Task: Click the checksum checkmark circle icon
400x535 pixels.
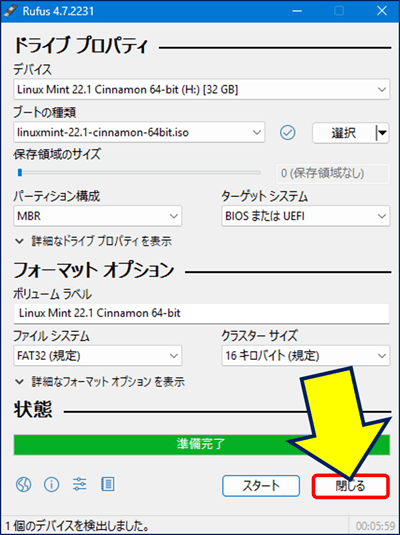Action: point(288,132)
